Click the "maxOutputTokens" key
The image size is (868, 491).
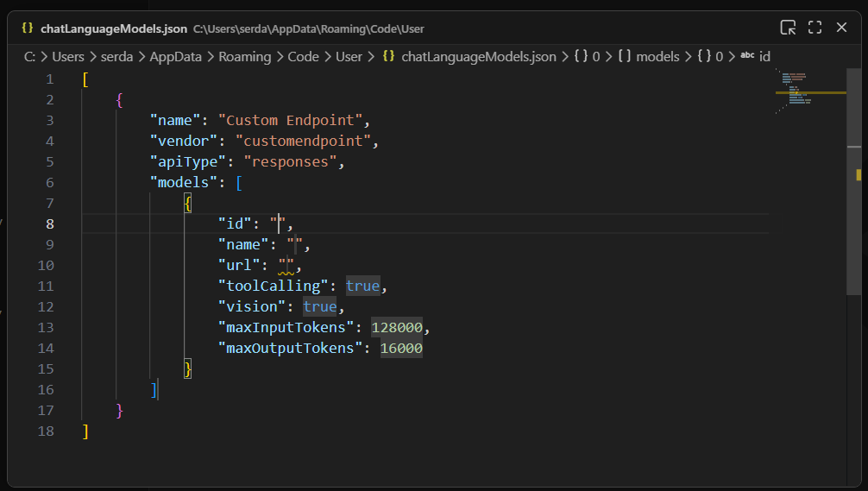coord(290,348)
